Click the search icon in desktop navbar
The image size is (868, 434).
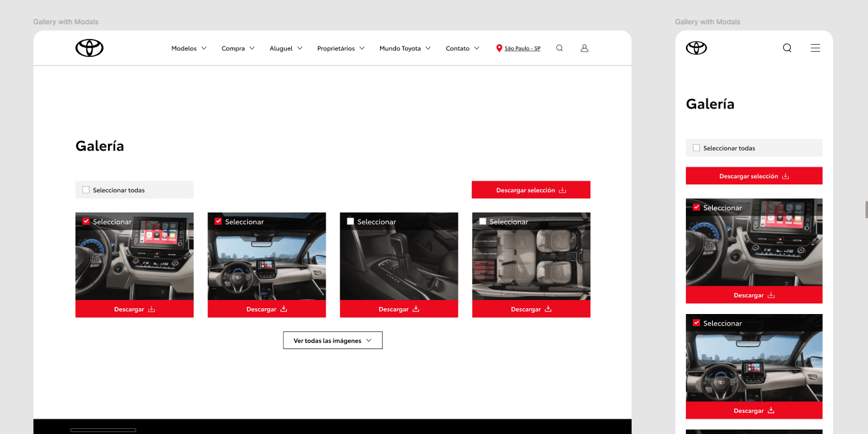pos(560,48)
